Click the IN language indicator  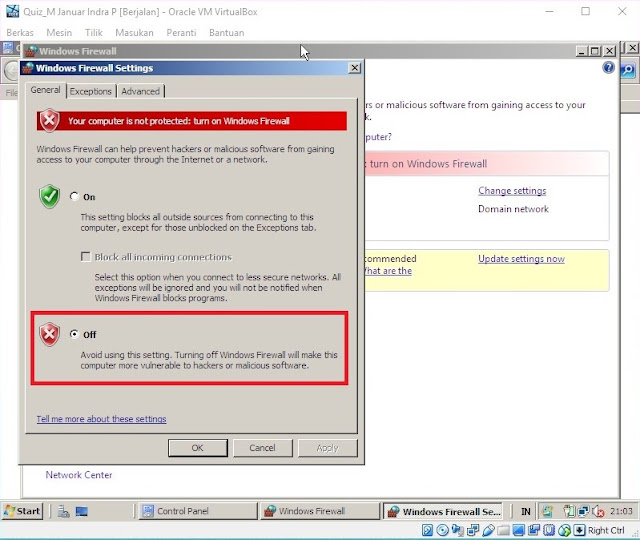click(x=526, y=511)
